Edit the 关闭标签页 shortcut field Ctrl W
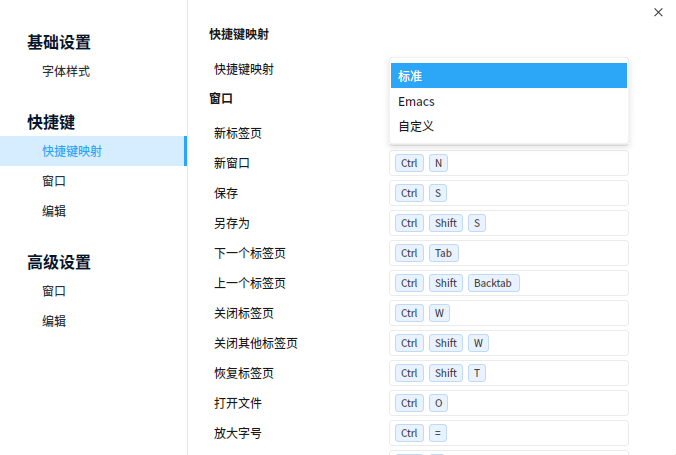 (x=509, y=313)
